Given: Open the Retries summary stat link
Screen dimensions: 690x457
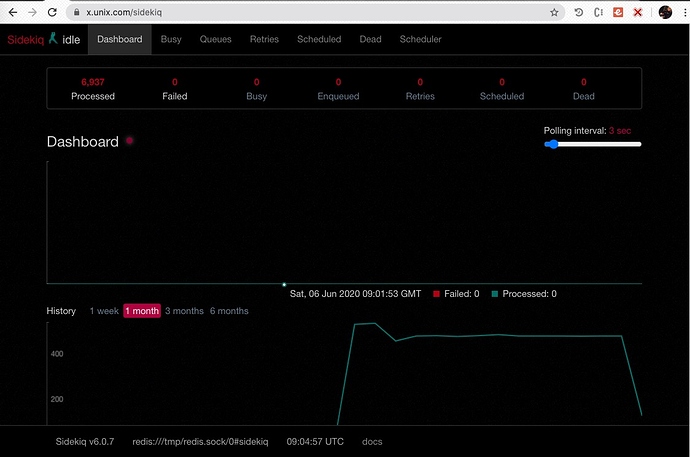Looking at the screenshot, I should click(x=420, y=89).
